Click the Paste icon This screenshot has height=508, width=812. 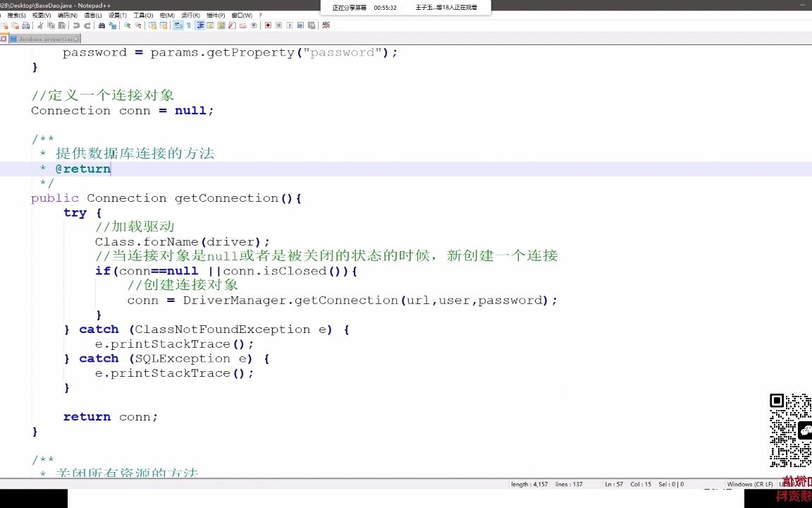pyautogui.click(x=61, y=25)
